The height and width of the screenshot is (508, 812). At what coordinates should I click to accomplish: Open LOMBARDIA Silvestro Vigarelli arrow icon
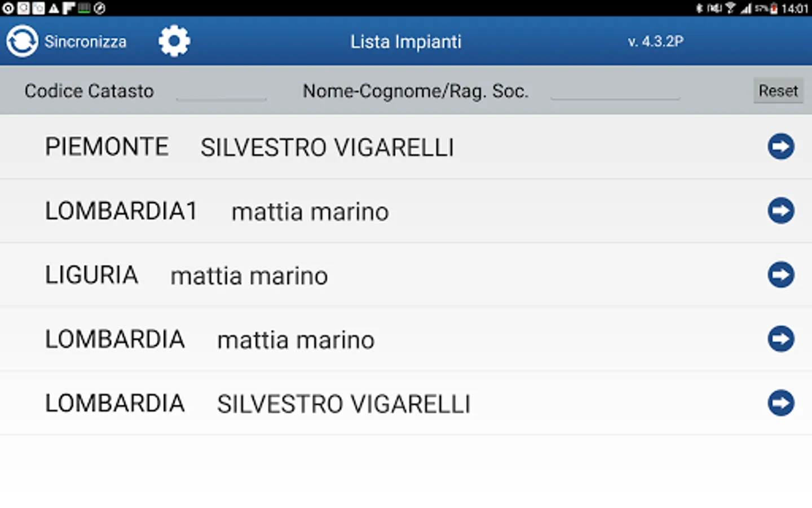[x=780, y=403]
